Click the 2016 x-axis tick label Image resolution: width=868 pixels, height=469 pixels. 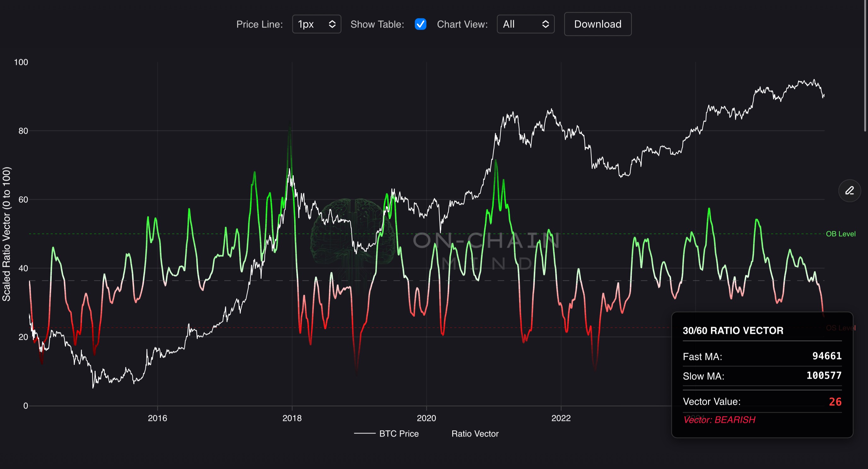tap(157, 418)
